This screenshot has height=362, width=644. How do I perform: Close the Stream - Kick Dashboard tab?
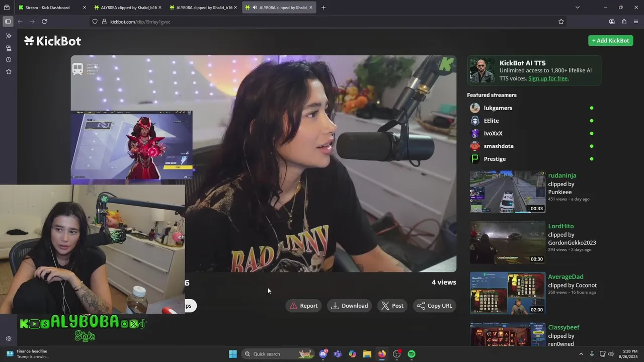(x=84, y=8)
